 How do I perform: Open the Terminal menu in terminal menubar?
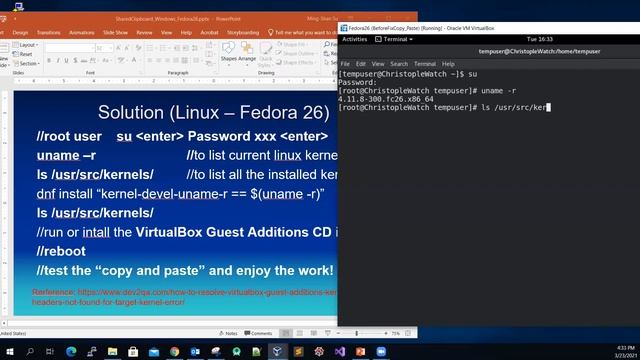[425, 64]
